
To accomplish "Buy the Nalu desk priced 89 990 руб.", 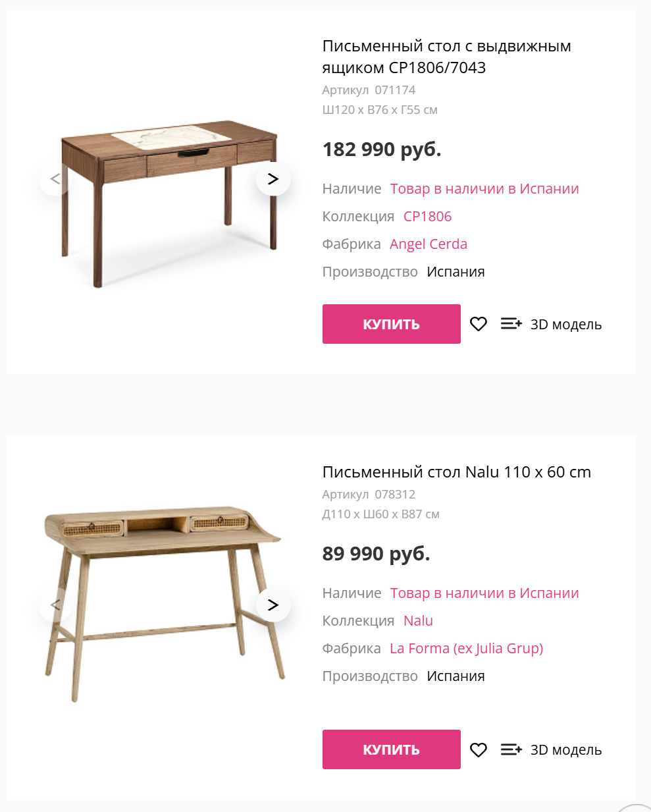I will [x=391, y=749].
